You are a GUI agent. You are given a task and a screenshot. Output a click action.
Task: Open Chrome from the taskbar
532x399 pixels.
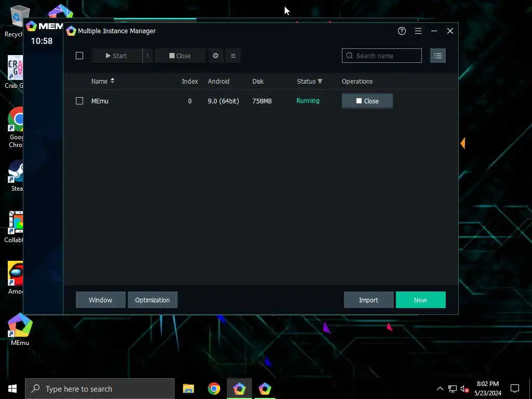tap(214, 389)
